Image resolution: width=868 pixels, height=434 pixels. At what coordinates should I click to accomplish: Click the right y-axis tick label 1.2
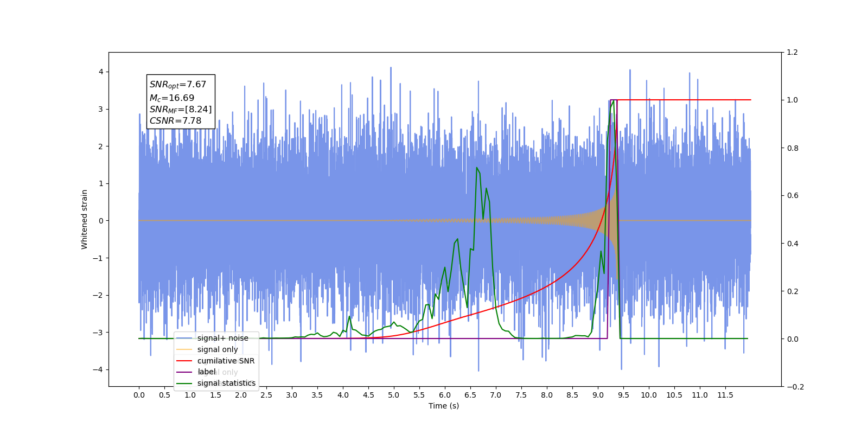793,53
